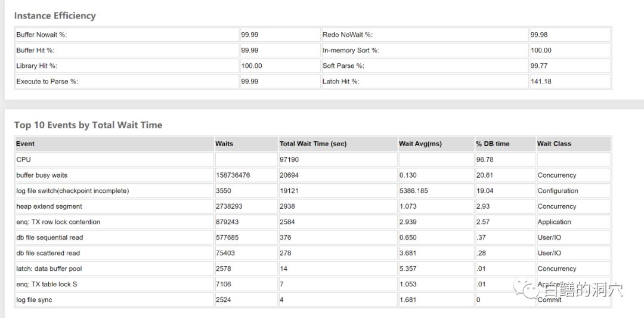The width and height of the screenshot is (644, 318).
Task: Select db file sequential read event
Action: click(x=49, y=237)
